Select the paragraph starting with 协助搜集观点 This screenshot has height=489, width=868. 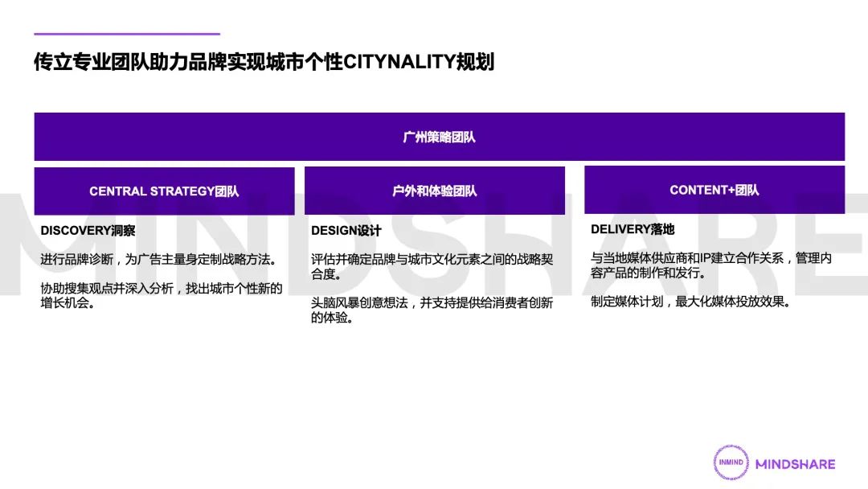161,295
